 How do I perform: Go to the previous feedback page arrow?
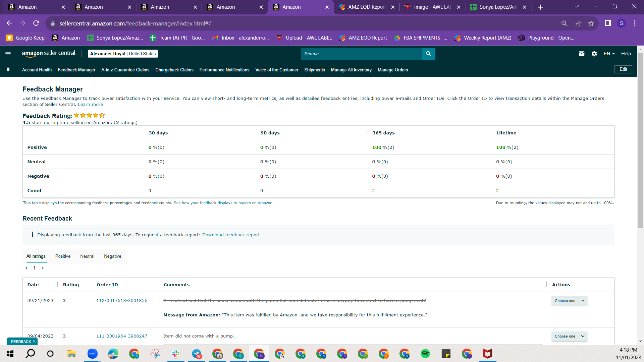[26, 268]
